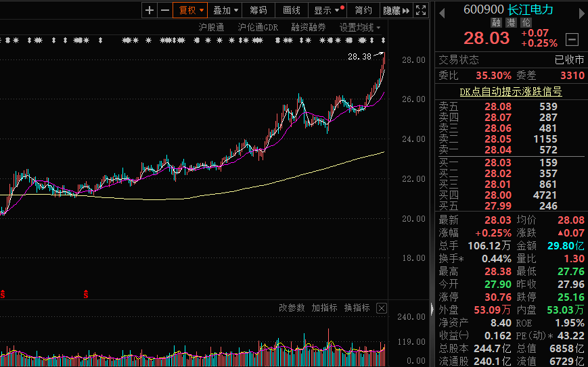
Task: Select the 沪股通 tab
Action: tap(211, 28)
